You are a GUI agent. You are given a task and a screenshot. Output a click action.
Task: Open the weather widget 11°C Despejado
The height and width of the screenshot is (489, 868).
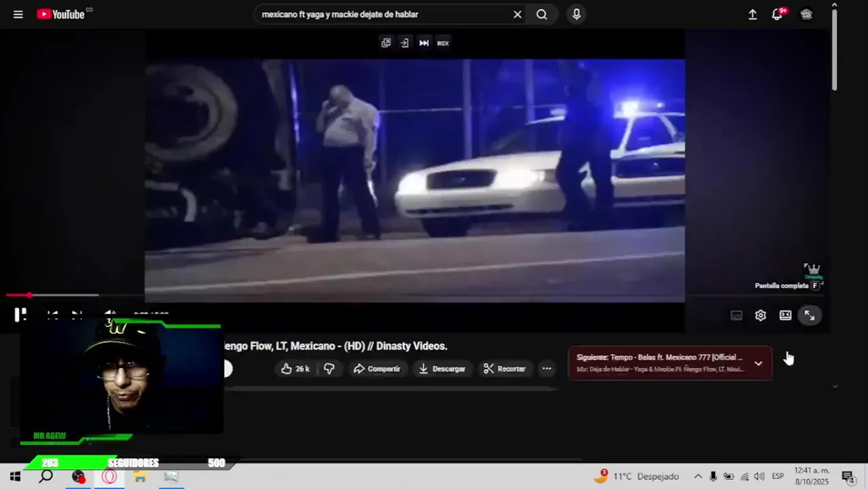click(x=636, y=476)
